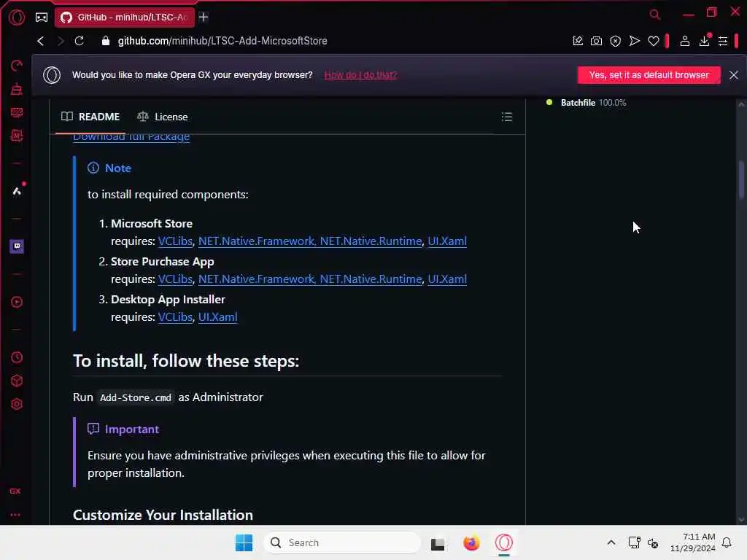This screenshot has width=747, height=560.
Task: Open the Windows Start menu
Action: [244, 542]
